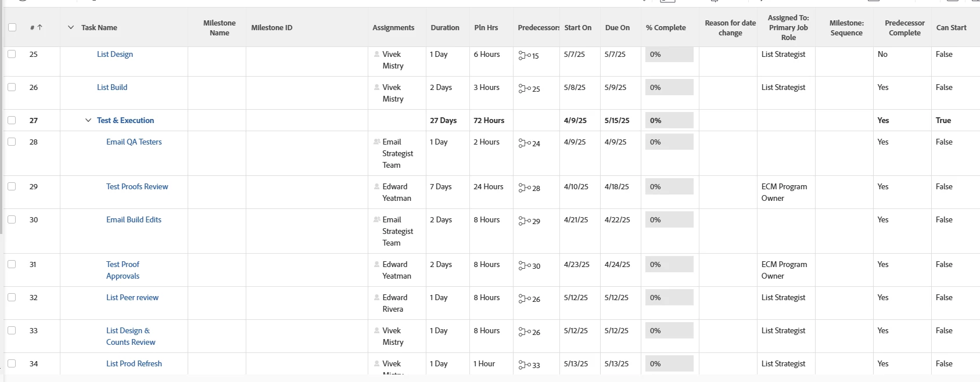Screen dimensions: 980x382
Task: Tick the checkbox for row 31
Action: (x=12, y=264)
